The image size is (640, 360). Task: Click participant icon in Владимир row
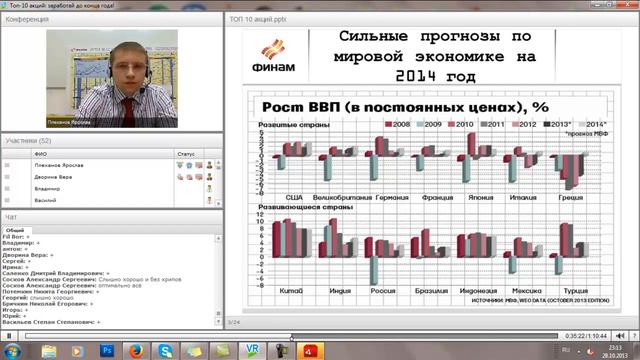[x=209, y=189]
